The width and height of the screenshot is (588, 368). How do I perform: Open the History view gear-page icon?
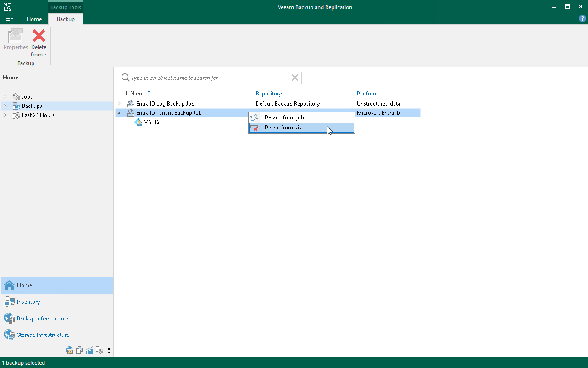(100, 351)
